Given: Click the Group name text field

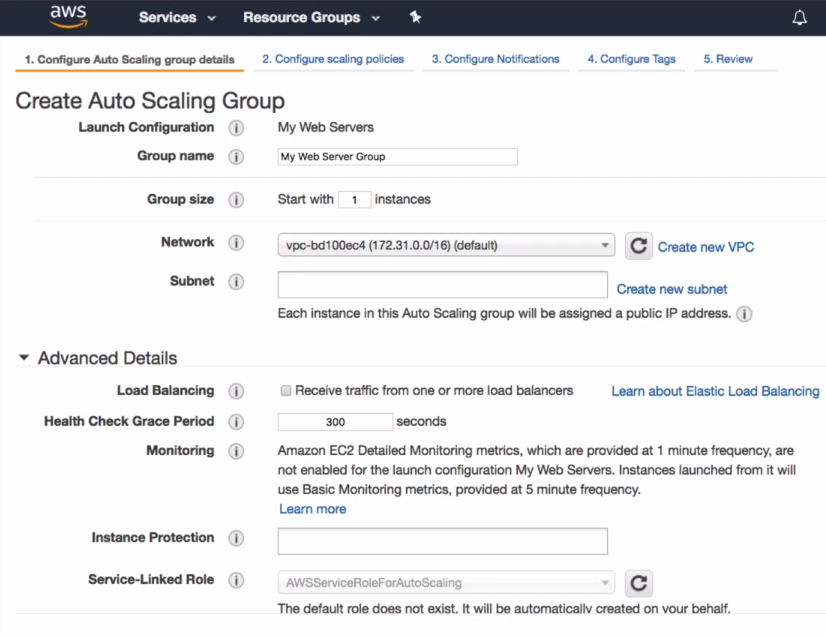Looking at the screenshot, I should coord(397,157).
